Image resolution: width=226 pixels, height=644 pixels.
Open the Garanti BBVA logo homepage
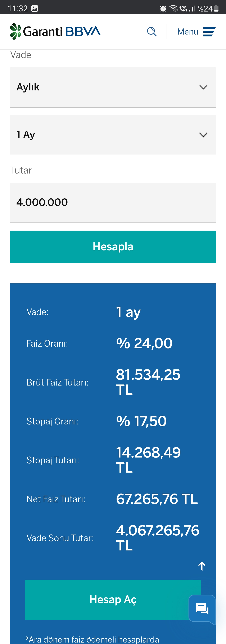pyautogui.click(x=55, y=32)
